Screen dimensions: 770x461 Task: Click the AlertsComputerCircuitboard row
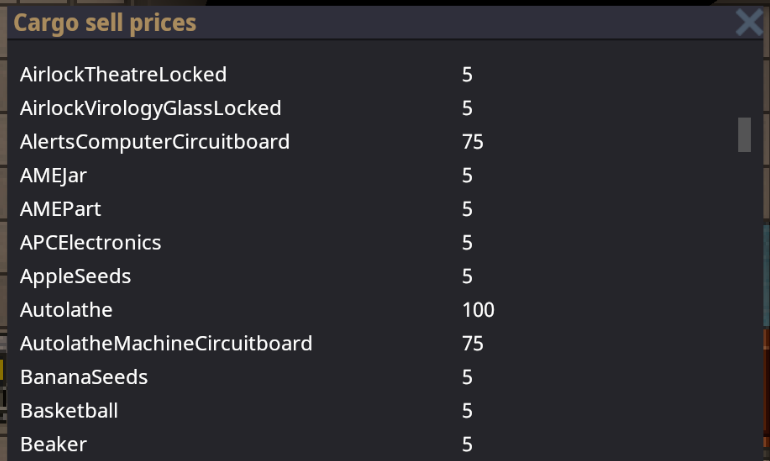pos(155,142)
